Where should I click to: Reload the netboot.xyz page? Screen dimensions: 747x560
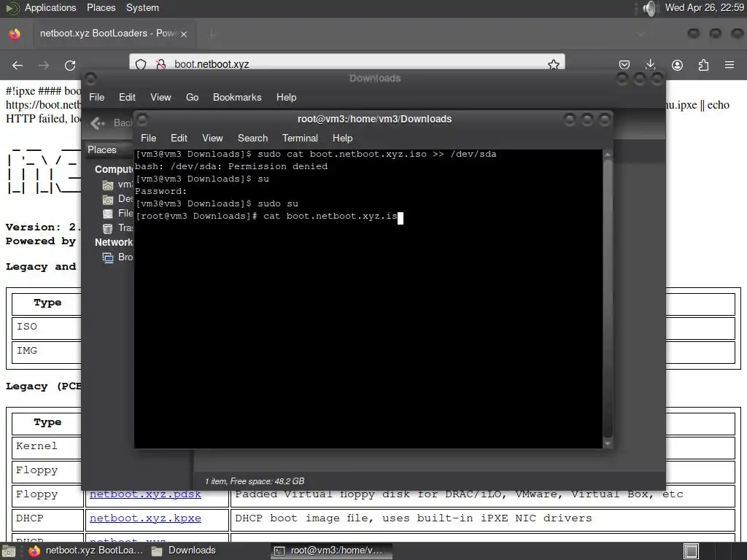(x=70, y=65)
